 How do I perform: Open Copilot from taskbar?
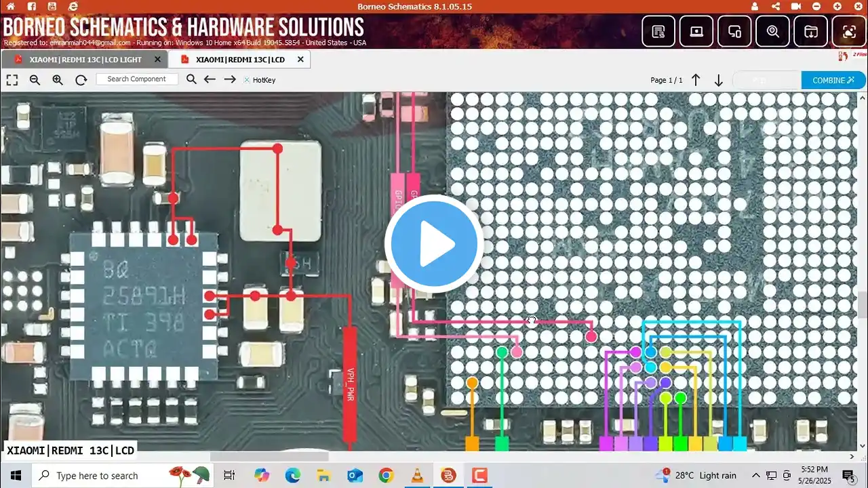tap(261, 476)
